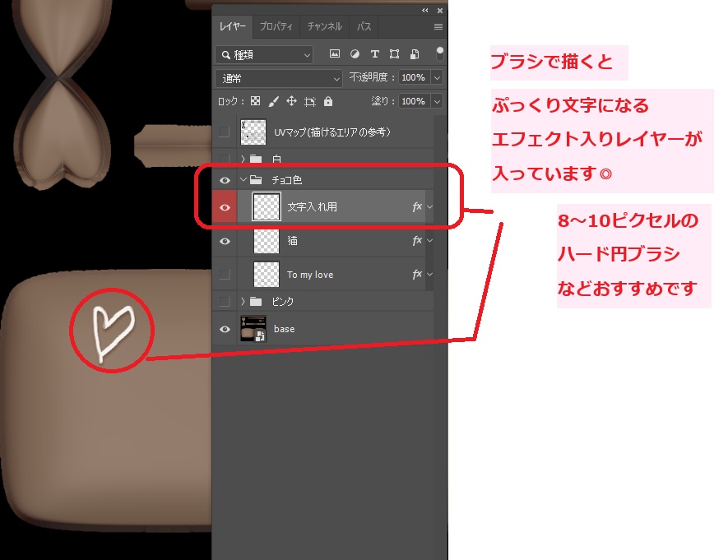Show the To my love layer

click(x=225, y=274)
